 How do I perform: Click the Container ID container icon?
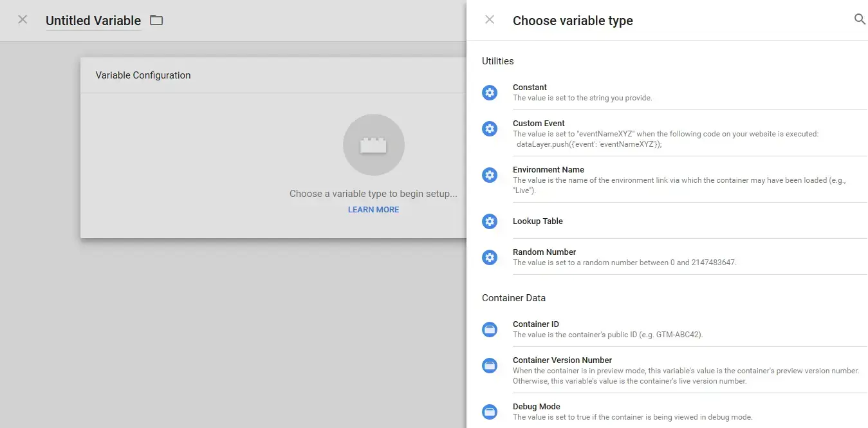point(490,330)
